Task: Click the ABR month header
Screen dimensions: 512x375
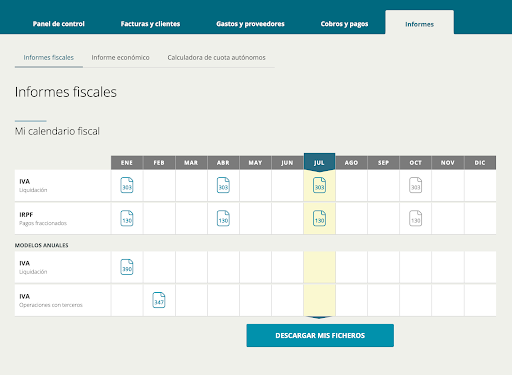Action: [x=223, y=163]
